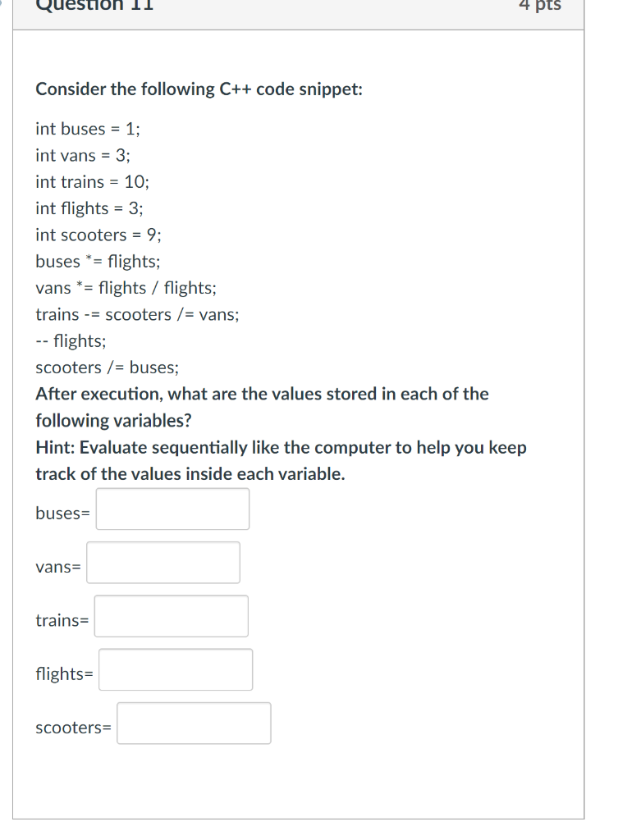Click the 'vans *= flights / flights;' statement
618x840 pixels.
point(126,288)
